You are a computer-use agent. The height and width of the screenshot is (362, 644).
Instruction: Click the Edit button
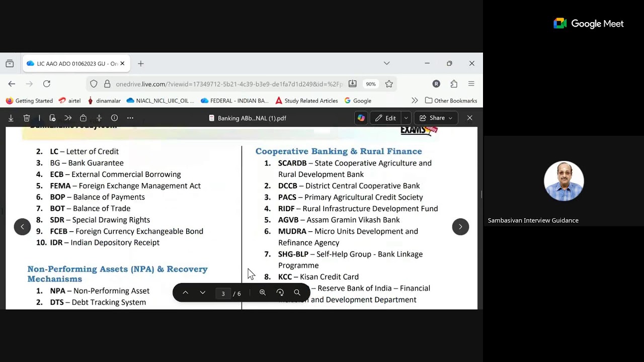click(385, 118)
